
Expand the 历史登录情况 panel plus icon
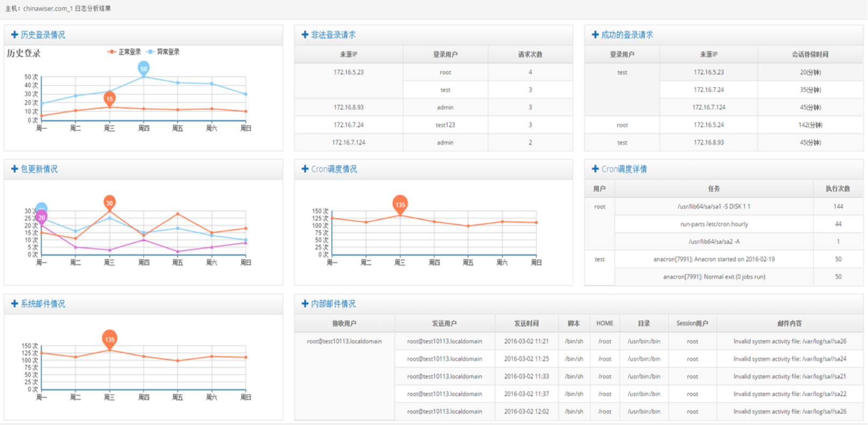tap(15, 34)
